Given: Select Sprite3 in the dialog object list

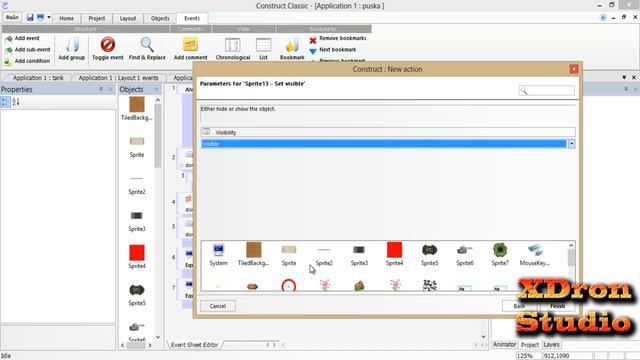Looking at the screenshot, I should pyautogui.click(x=359, y=255).
